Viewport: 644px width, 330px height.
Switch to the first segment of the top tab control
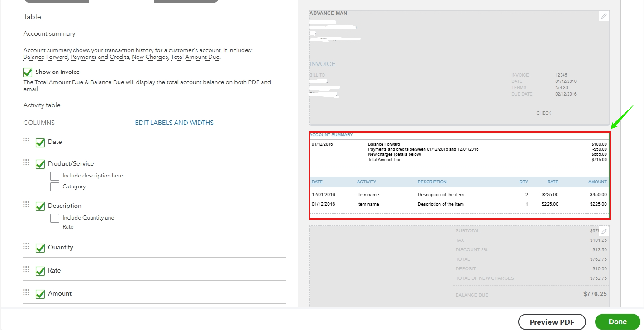tap(56, 1)
